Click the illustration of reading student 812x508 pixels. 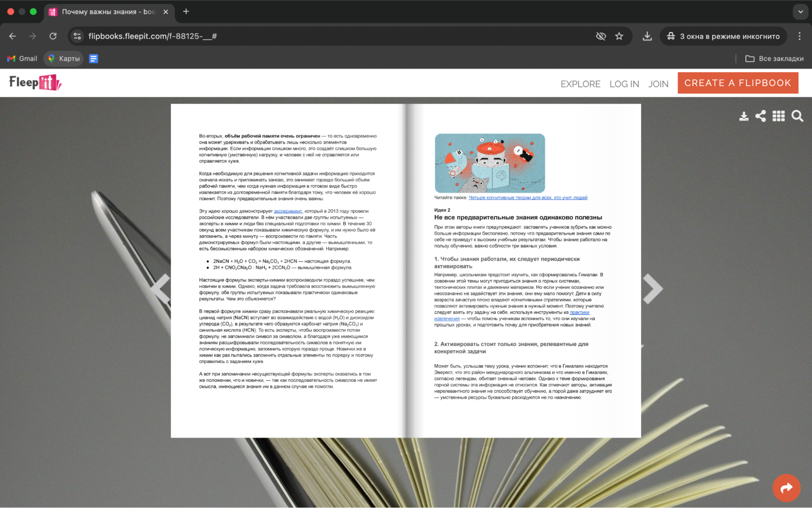coord(489,163)
